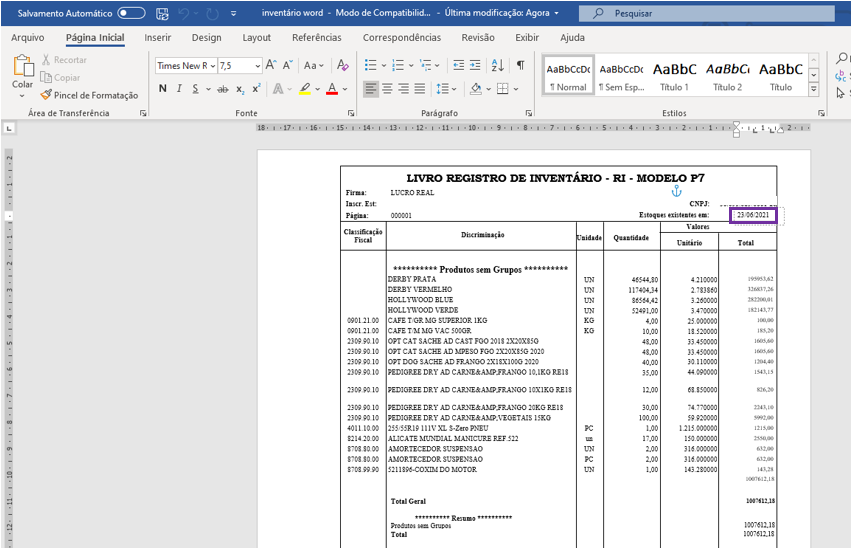Increase font size with grow icon

point(271,66)
